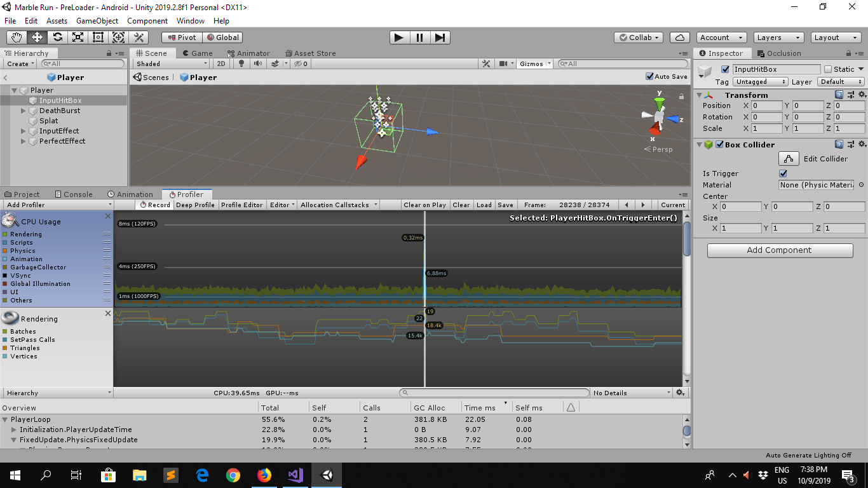Viewport: 868px width, 488px height.
Task: Expand Initialization.PlayerUpdateTime row
Action: coord(14,430)
